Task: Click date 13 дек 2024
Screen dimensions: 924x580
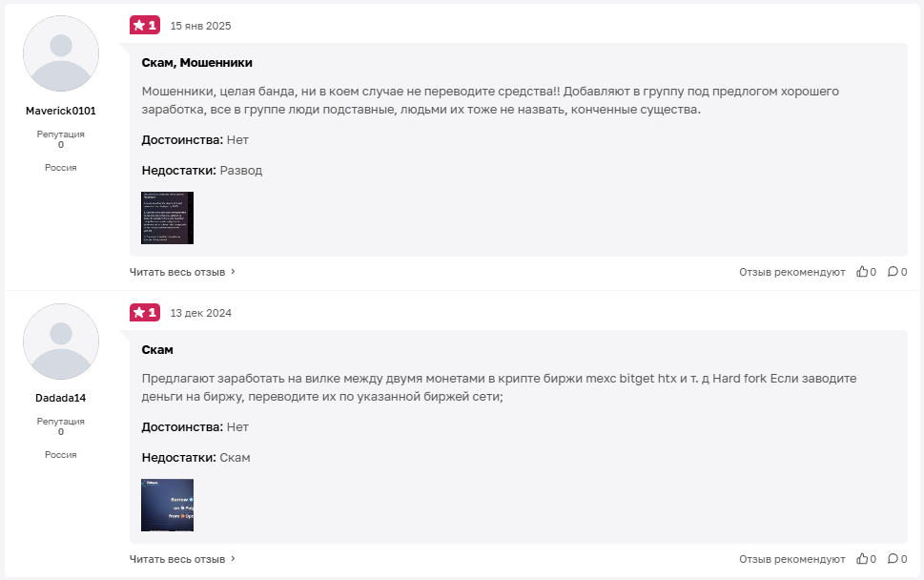Action: click(x=201, y=313)
